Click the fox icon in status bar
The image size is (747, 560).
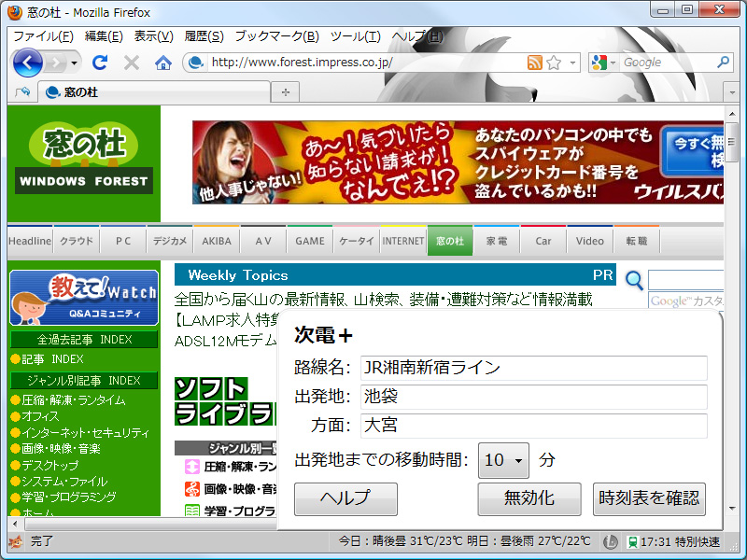click(x=15, y=542)
